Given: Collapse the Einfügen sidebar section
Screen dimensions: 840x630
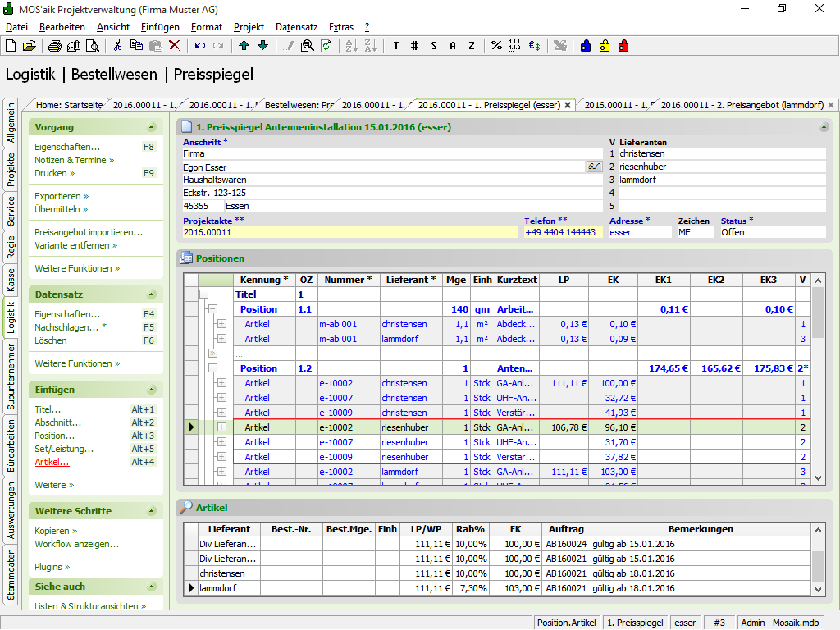Looking at the screenshot, I should point(152,390).
